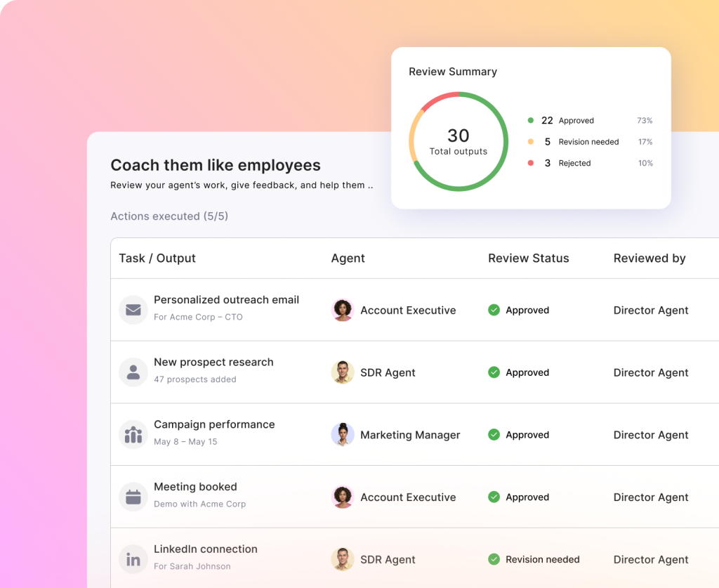
Task: Click the Reviewed by column header
Action: point(649,259)
